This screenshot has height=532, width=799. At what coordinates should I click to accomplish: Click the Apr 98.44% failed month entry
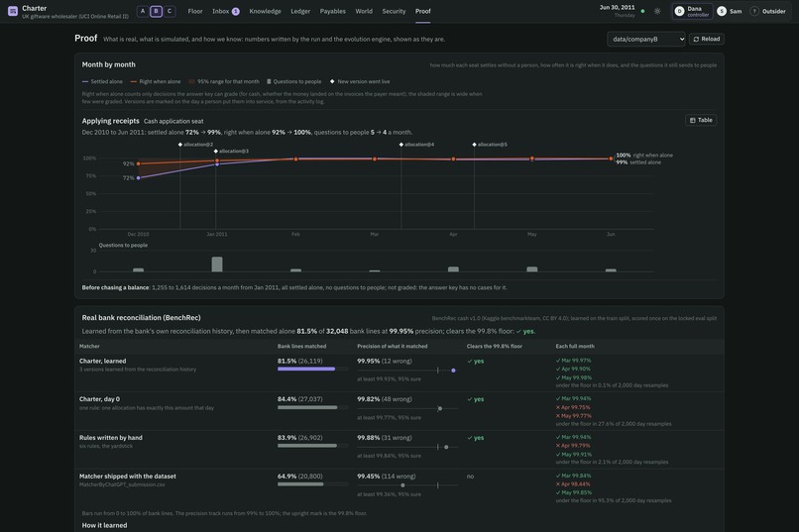573,484
